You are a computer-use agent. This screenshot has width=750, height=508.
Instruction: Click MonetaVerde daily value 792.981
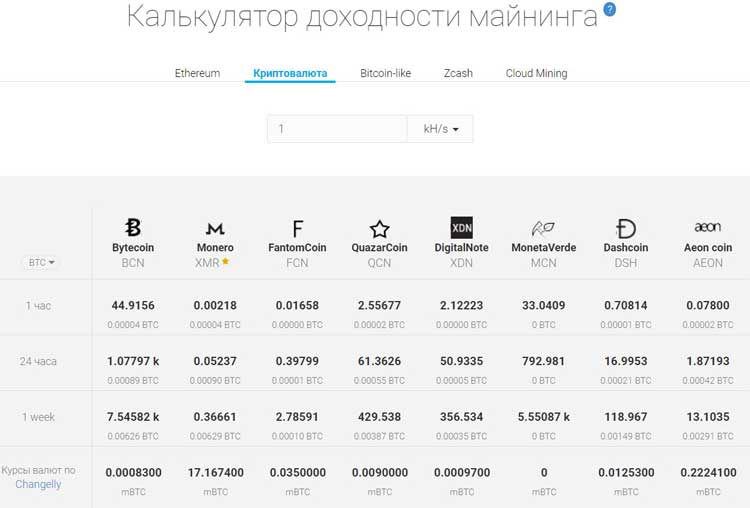click(544, 361)
